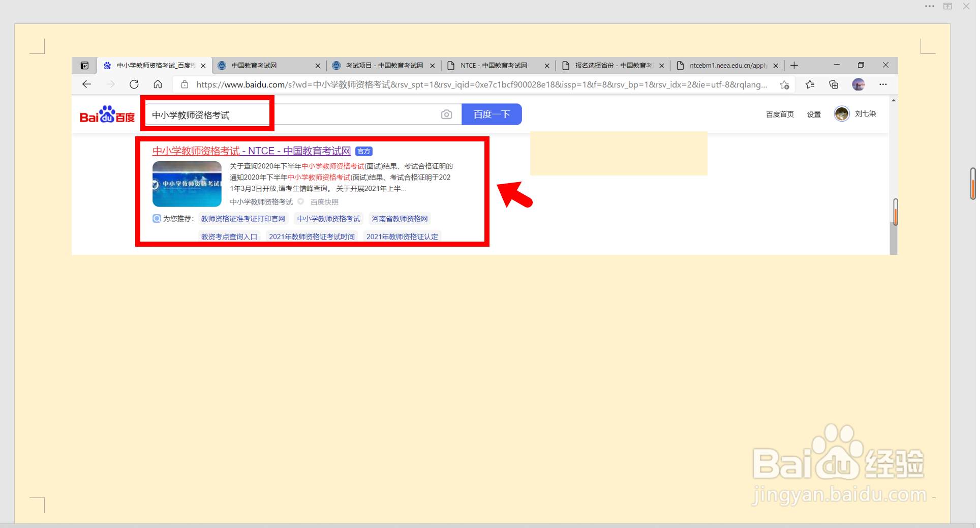Open a new browser tab
Viewport: 980px width, 528px height.
[x=794, y=66]
